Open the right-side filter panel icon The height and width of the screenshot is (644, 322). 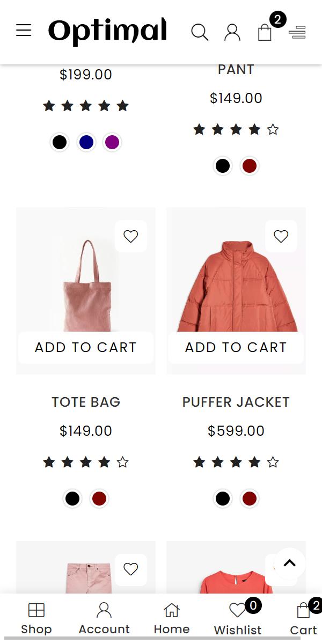point(297,33)
